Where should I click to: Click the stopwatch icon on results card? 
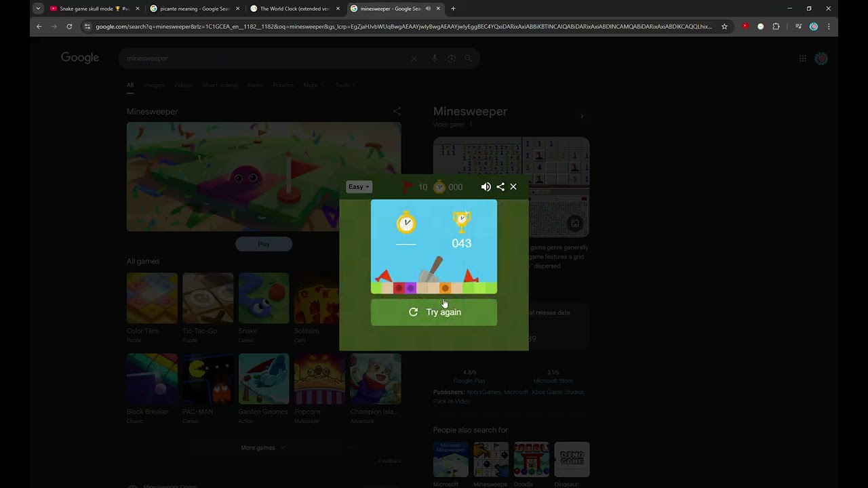point(406,222)
